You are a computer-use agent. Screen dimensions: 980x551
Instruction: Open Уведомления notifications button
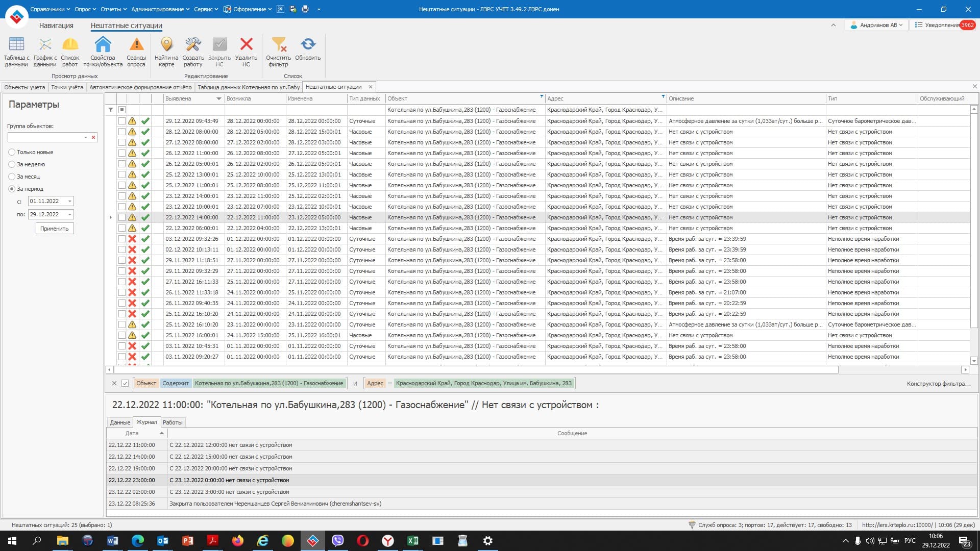click(943, 25)
